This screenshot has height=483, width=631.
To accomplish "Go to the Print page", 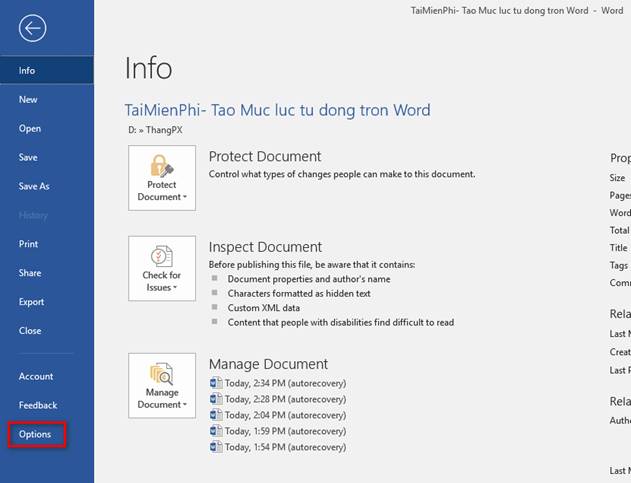I will tap(29, 244).
